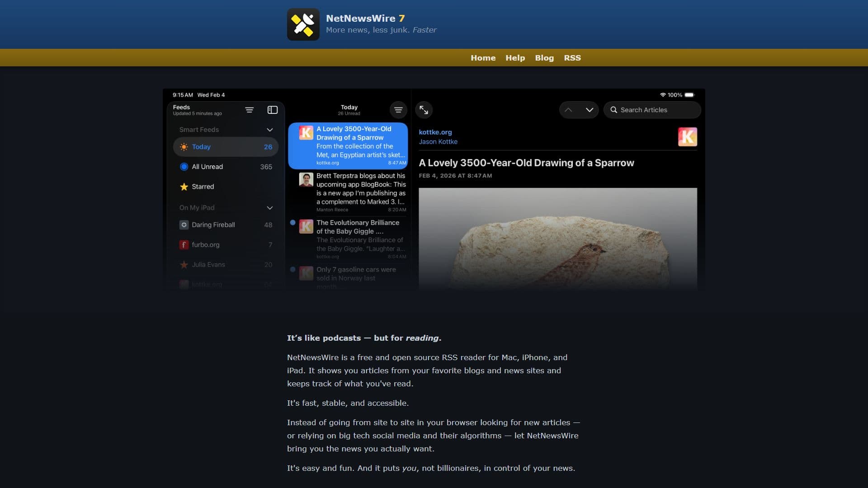Click the Manton Reece avatar thumbnail
Screen dimensions: 868x488
[x=306, y=179]
